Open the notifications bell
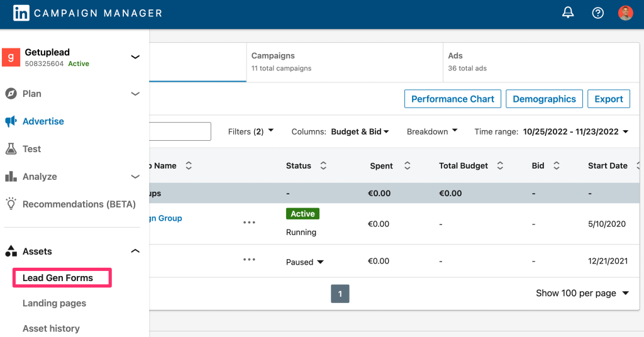The height and width of the screenshot is (337, 644). 568,13
